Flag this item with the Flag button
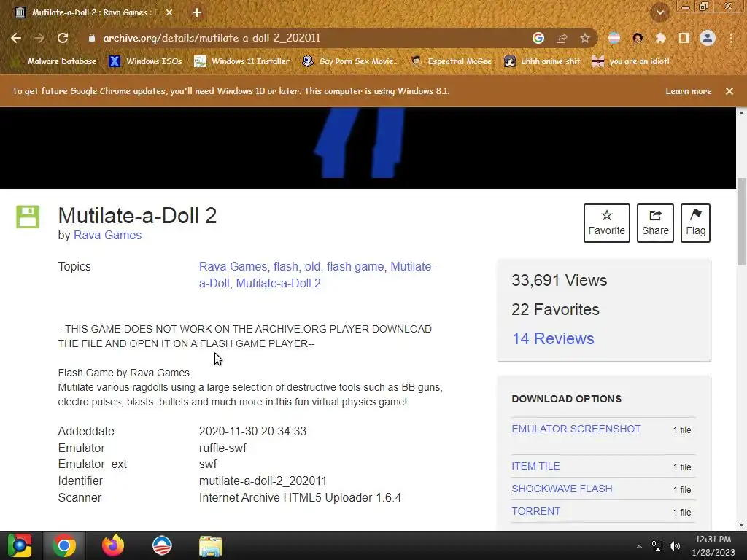The height and width of the screenshot is (560, 747). [695, 223]
